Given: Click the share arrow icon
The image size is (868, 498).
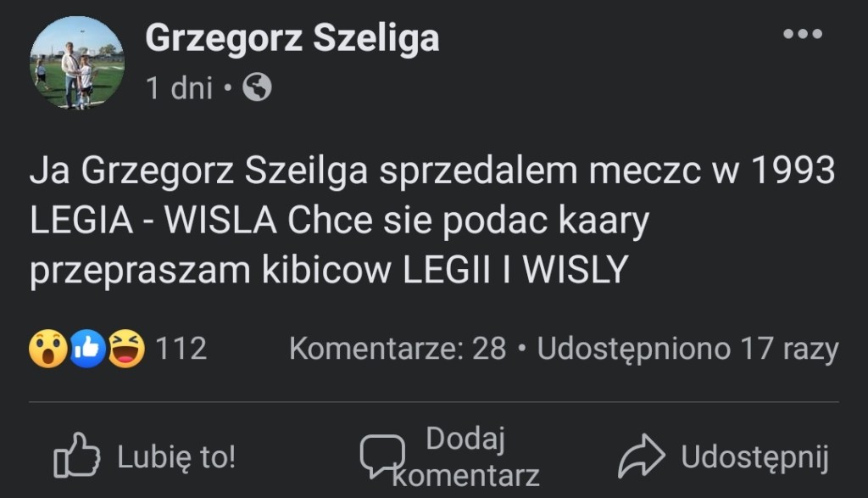Looking at the screenshot, I should point(642,458).
